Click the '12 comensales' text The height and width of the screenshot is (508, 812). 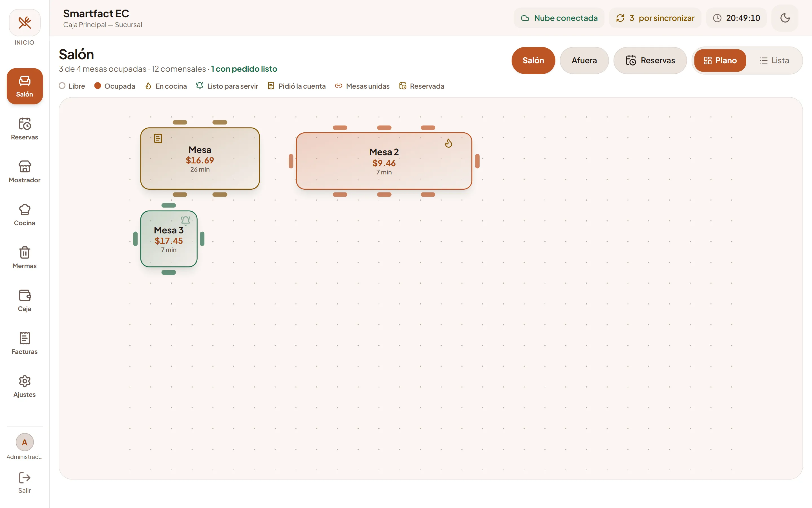[178, 69]
